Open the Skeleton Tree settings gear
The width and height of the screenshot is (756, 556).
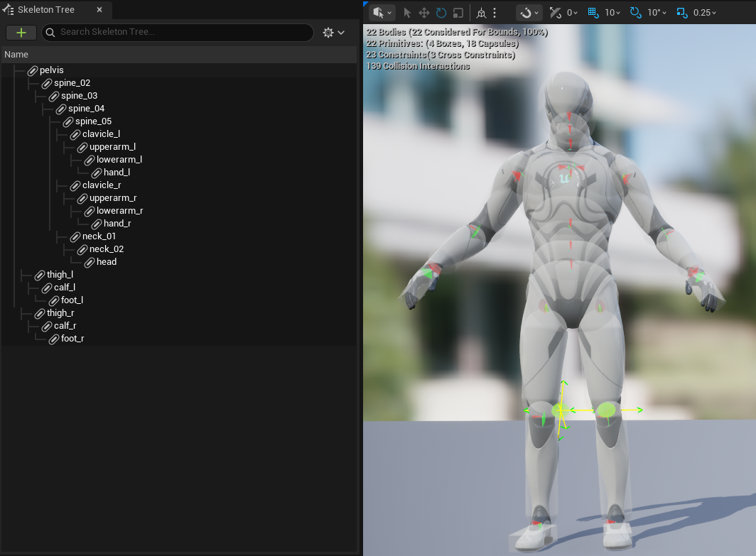pyautogui.click(x=333, y=33)
